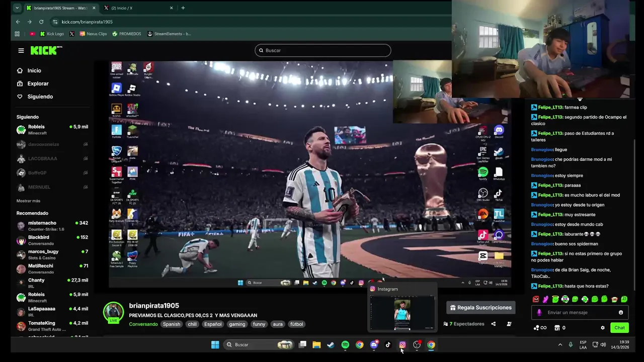Viewport: 644px width, 362px height.
Task: Click the brianpirata1905 channel name
Action: pyautogui.click(x=154, y=306)
